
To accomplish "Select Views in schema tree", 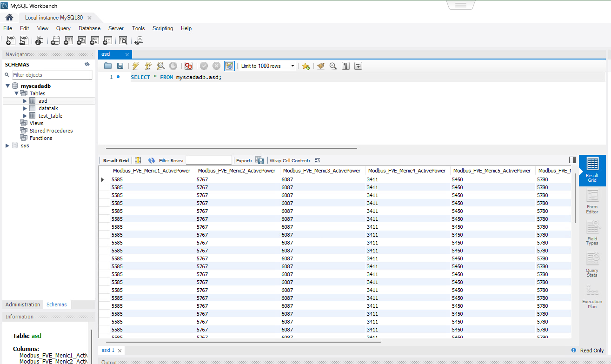I will 36,123.
